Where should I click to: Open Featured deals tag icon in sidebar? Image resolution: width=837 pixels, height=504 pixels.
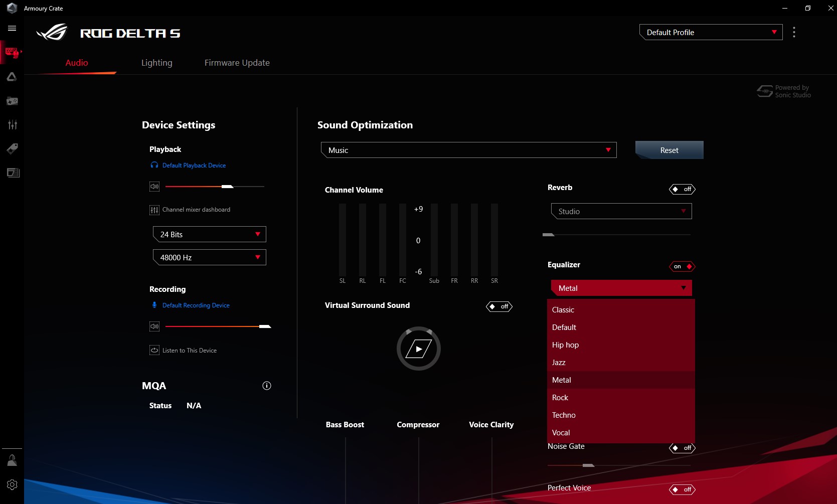click(x=12, y=148)
